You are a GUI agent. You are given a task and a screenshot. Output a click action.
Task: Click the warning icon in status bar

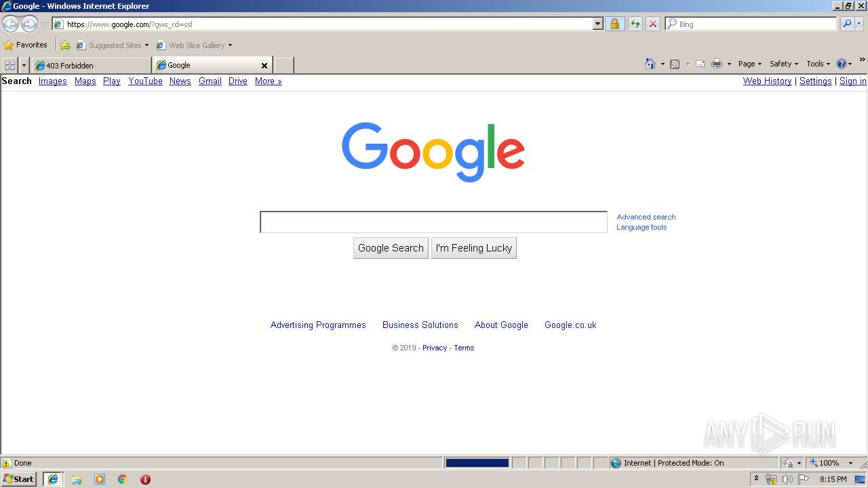click(x=7, y=463)
